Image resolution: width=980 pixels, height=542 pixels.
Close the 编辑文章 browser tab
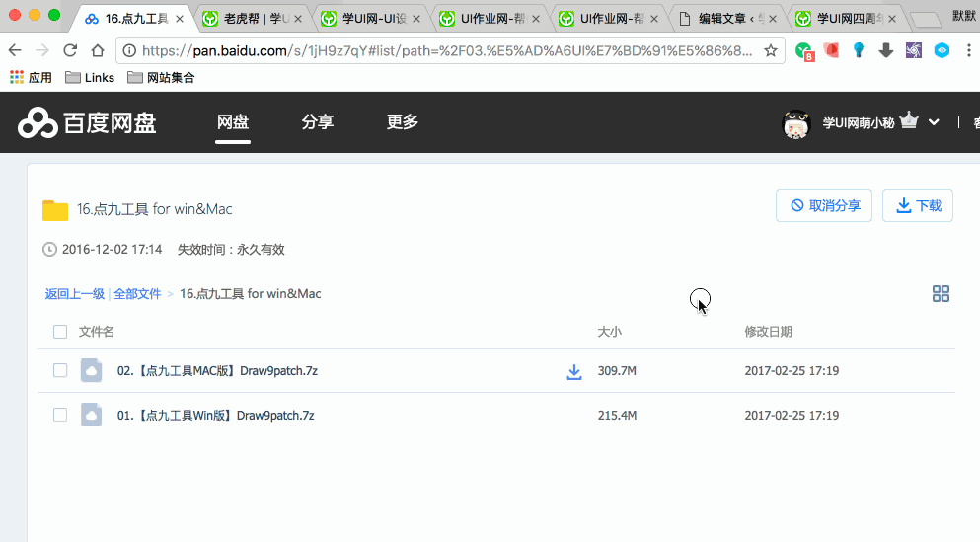(773, 19)
